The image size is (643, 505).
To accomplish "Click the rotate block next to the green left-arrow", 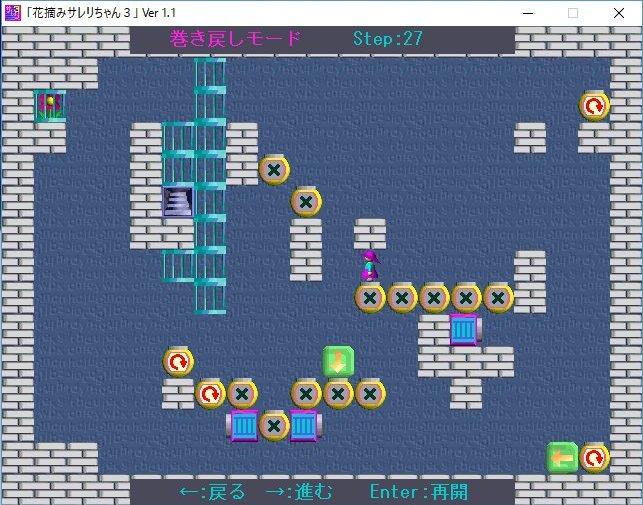I will tap(594, 458).
